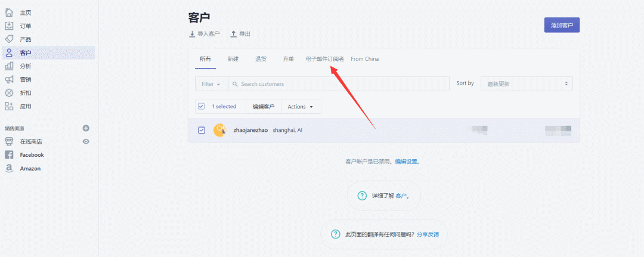
Task: Add sales channel with plus icon
Action: point(86,128)
